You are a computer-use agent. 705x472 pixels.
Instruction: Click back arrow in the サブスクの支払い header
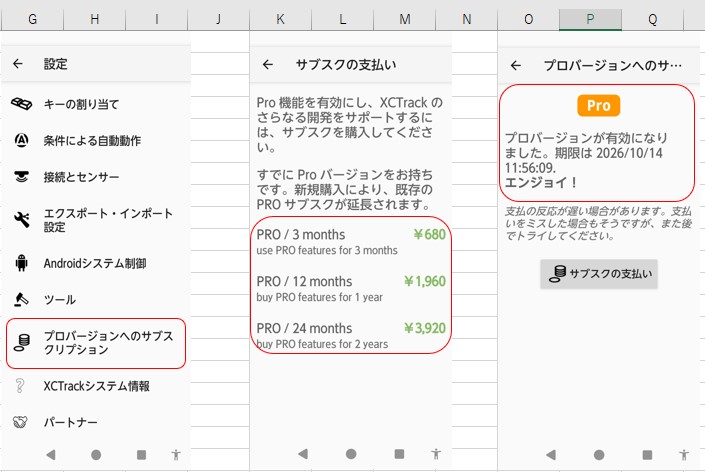coord(267,65)
